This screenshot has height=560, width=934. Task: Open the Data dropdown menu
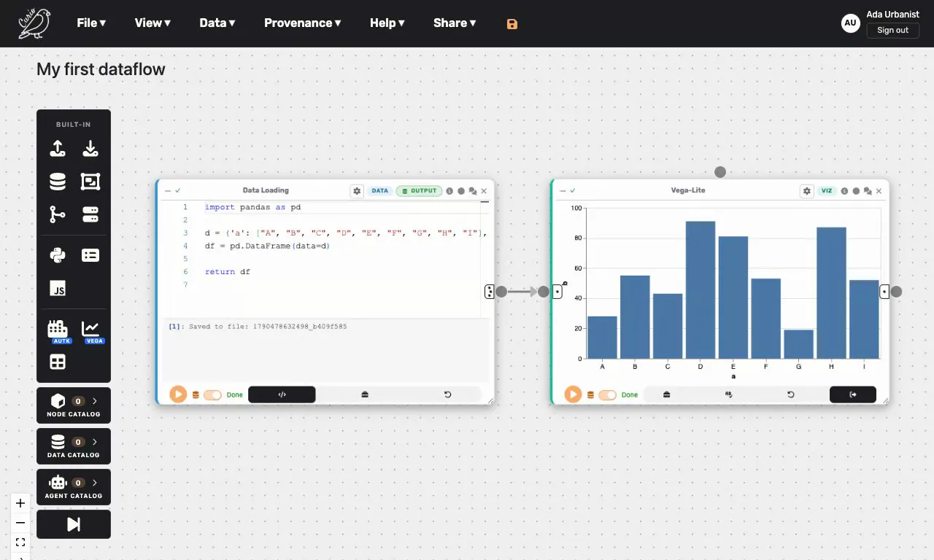[x=217, y=23]
